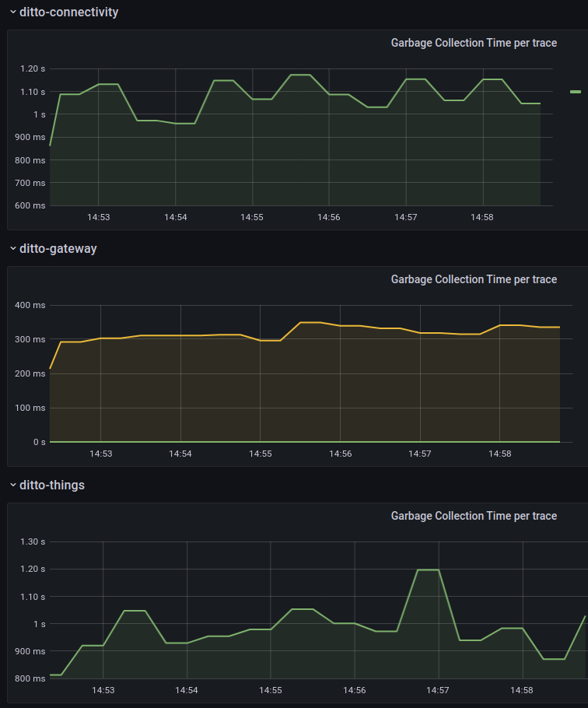Viewport: 588px width, 708px height.
Task: Click the 1.20 s axis label in ditto-connectivity
Action: [33, 69]
